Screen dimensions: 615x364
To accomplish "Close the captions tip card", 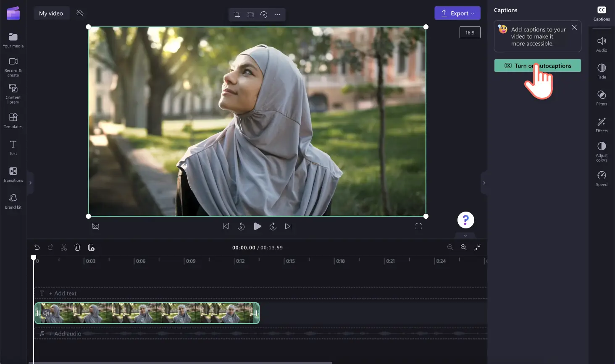I will 574,27.
